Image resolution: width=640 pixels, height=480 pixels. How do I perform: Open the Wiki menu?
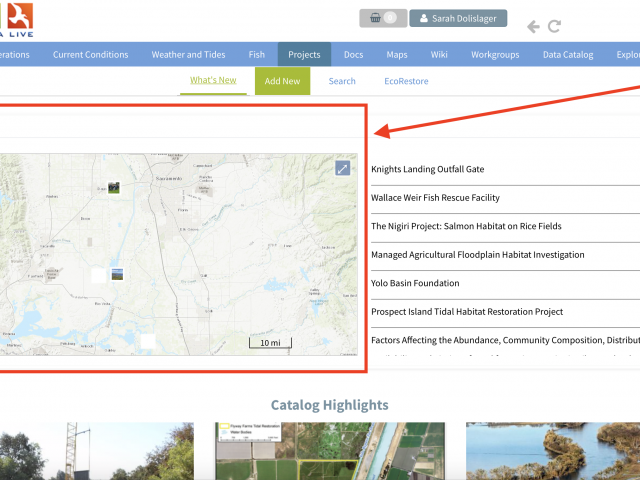pyautogui.click(x=439, y=54)
